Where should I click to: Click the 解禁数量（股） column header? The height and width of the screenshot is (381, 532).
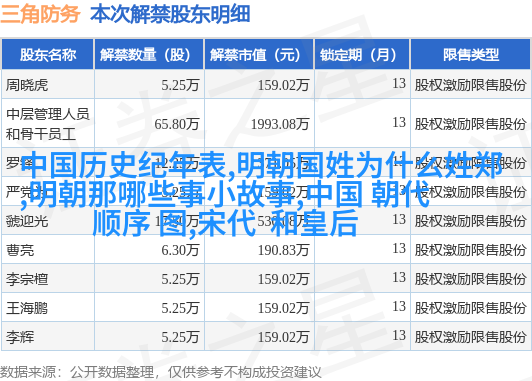click(149, 55)
